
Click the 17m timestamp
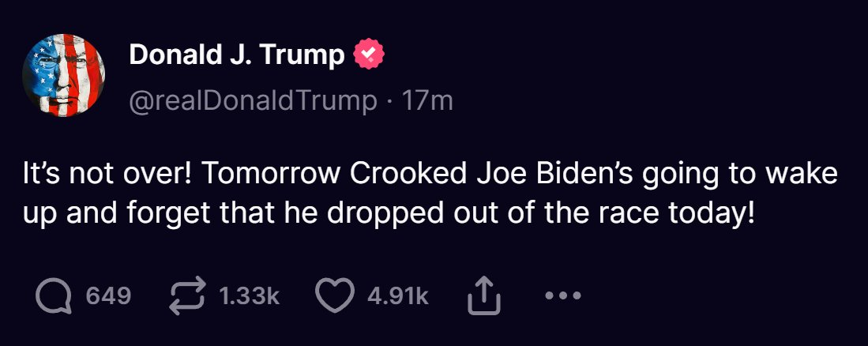426,101
